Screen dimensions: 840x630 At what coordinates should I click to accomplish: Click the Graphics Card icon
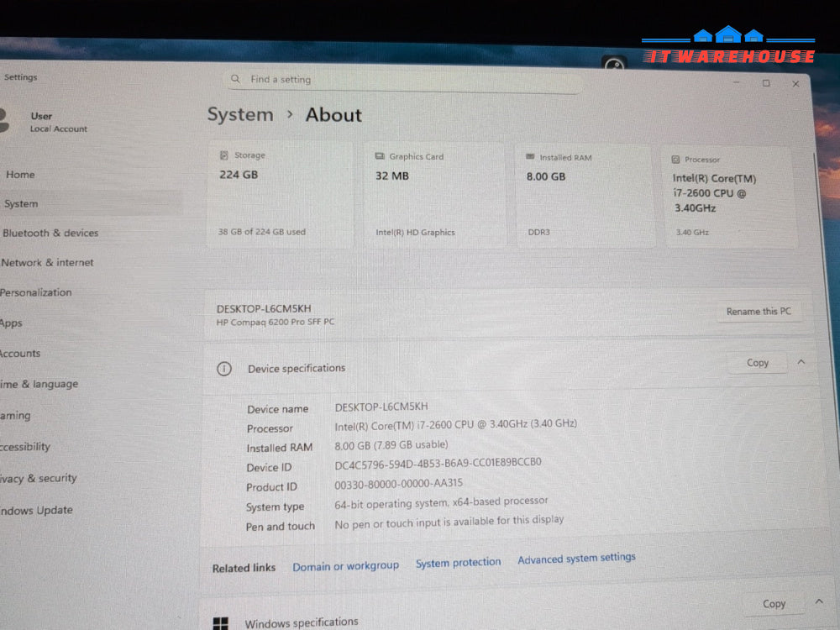[x=380, y=156]
